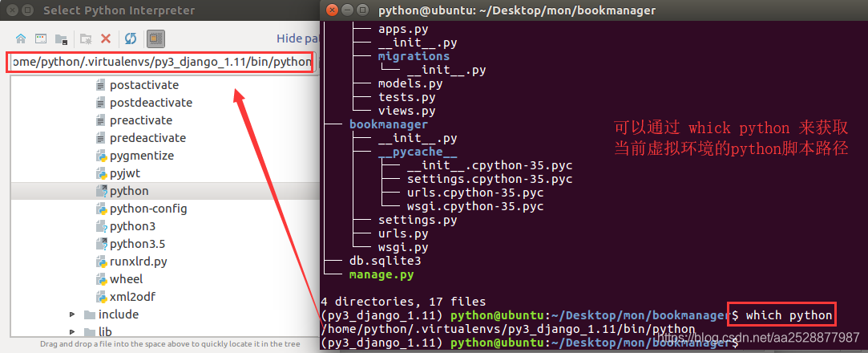Click manage.py in the terminal output
This screenshot has width=868, height=353.
pos(382,274)
